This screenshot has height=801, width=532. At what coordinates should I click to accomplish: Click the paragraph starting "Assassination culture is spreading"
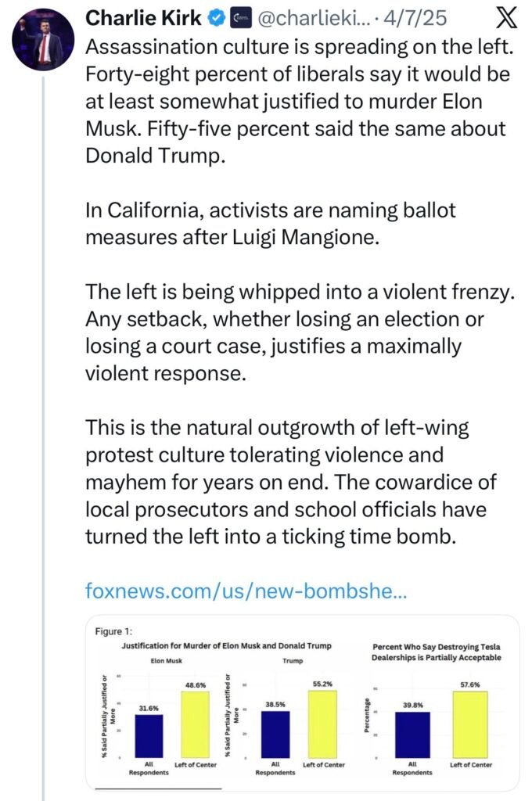click(x=297, y=100)
